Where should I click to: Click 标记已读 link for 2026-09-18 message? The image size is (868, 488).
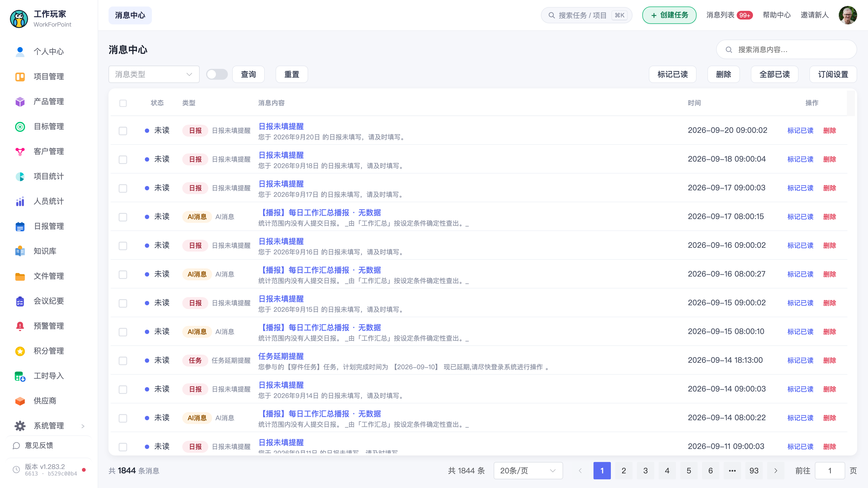(x=800, y=159)
